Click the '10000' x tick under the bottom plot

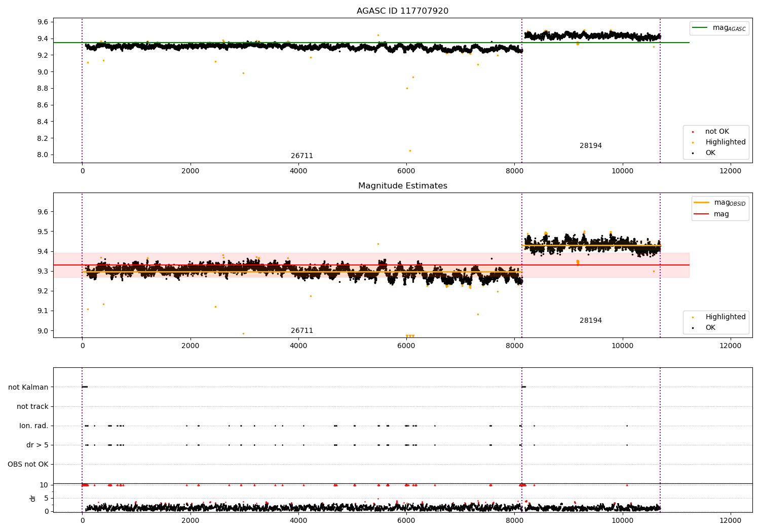pos(622,521)
